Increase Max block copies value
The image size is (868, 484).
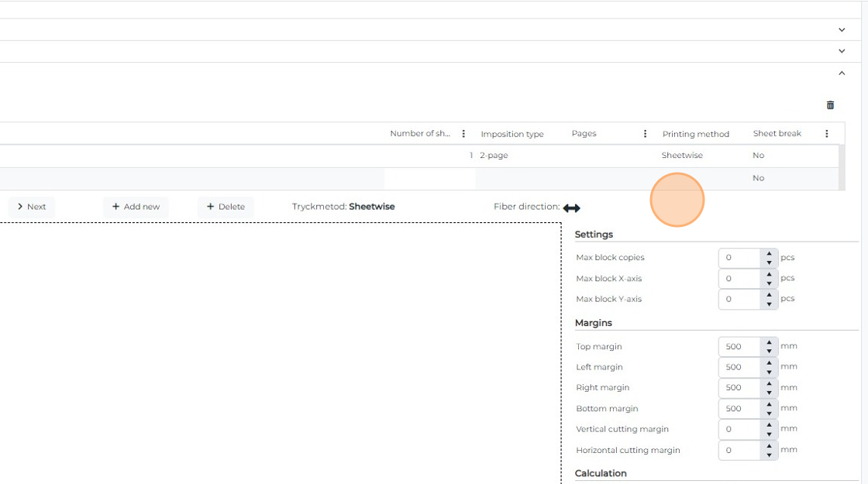[x=769, y=253]
